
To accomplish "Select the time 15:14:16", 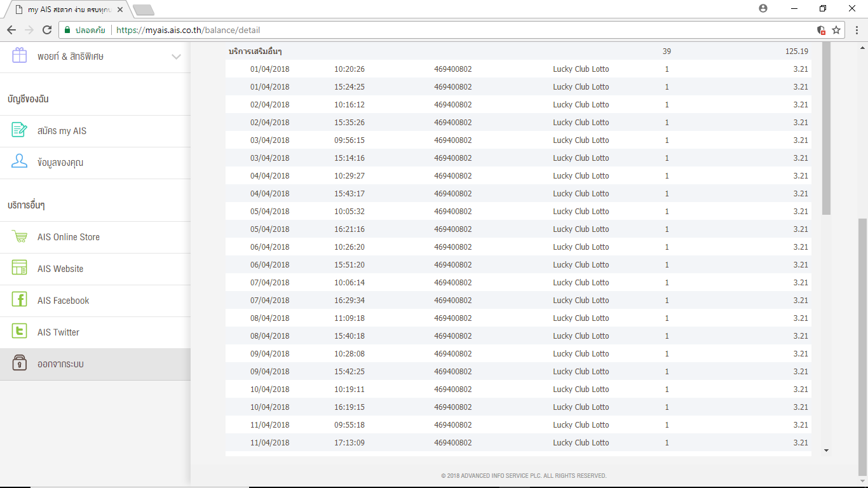I will (x=349, y=158).
